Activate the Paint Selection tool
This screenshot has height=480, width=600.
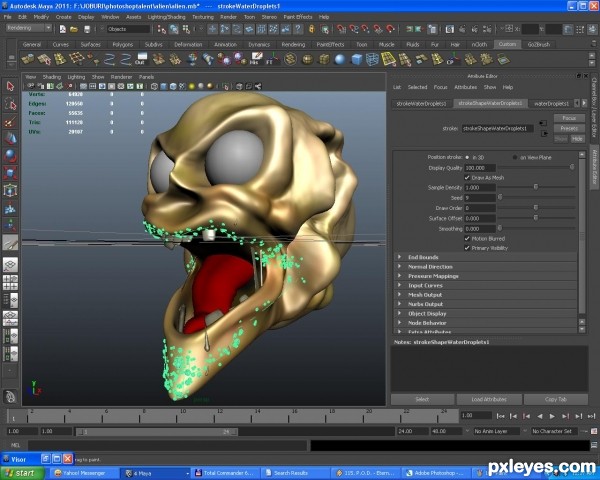(x=10, y=122)
